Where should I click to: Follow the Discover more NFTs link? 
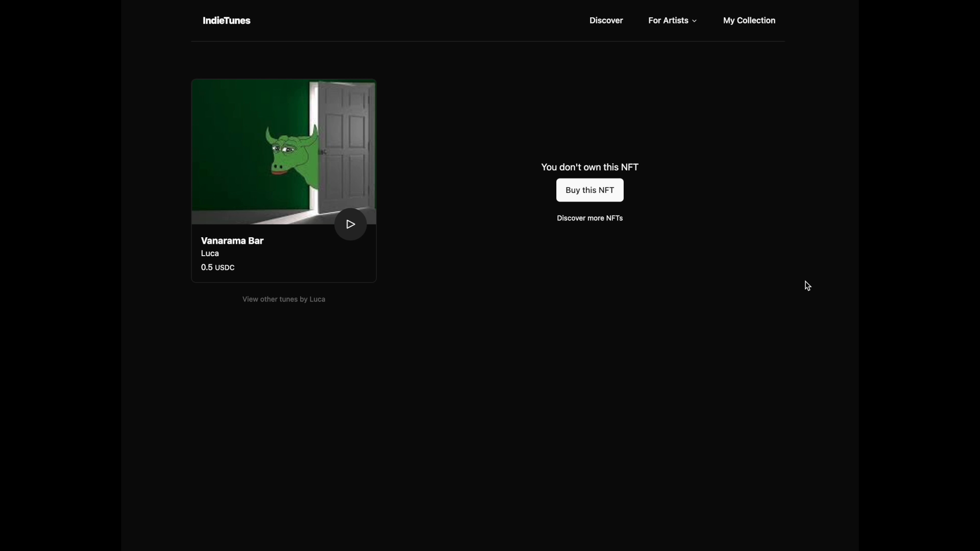590,218
